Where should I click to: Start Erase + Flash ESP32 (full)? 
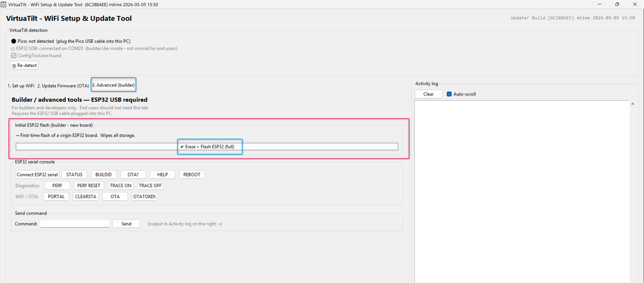coord(207,147)
